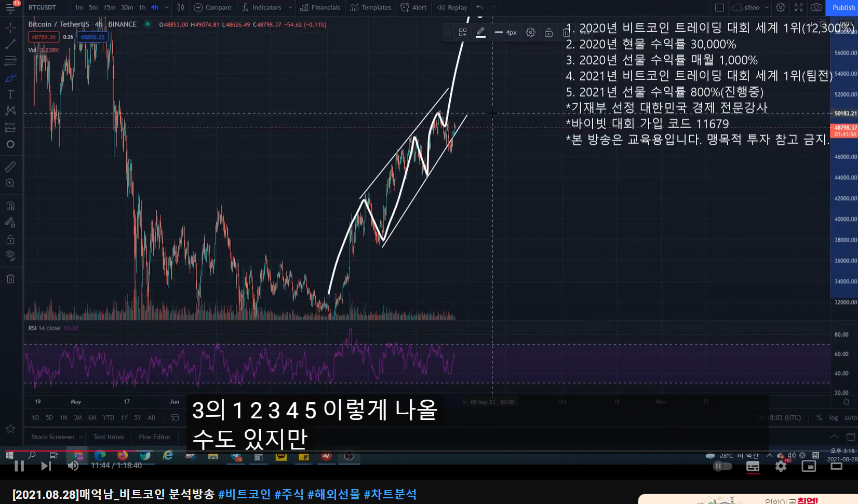Switch to the 1m timeframe
The height and width of the screenshot is (504, 858).
click(x=79, y=7)
